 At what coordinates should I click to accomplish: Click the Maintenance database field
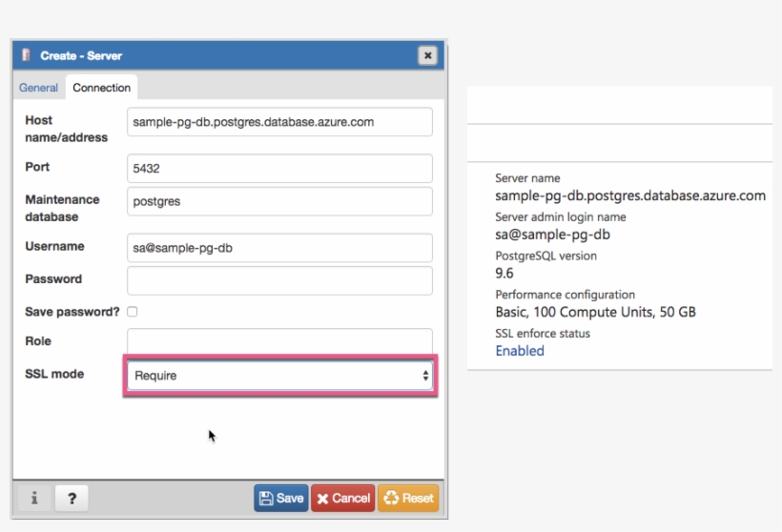[x=279, y=201]
